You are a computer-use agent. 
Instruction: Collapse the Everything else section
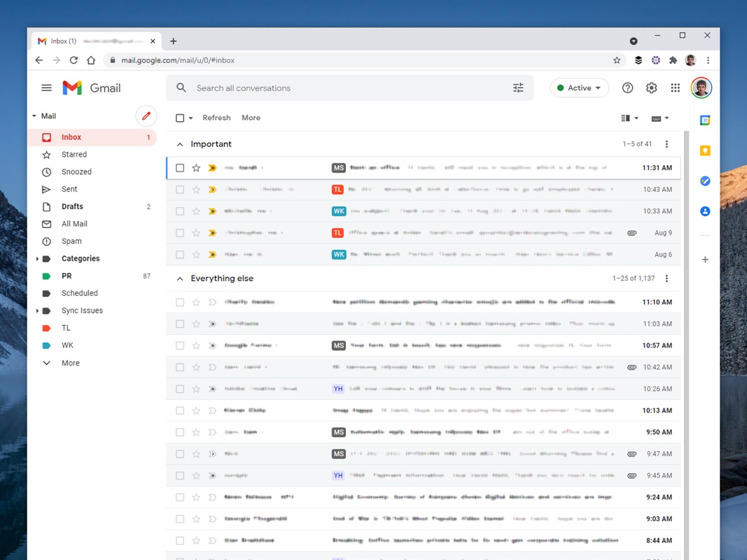tap(179, 278)
